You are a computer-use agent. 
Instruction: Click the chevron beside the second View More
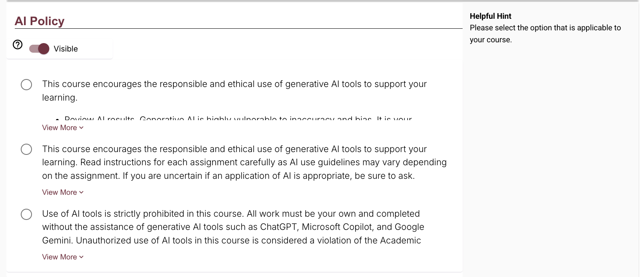(81, 192)
